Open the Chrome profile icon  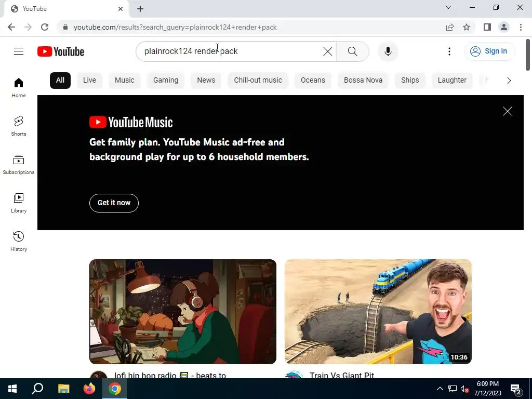504,27
